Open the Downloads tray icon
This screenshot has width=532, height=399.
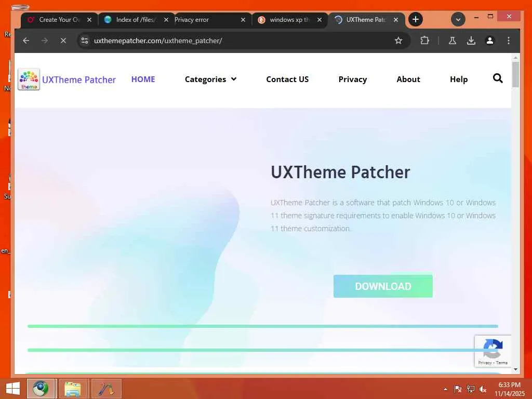[471, 41]
